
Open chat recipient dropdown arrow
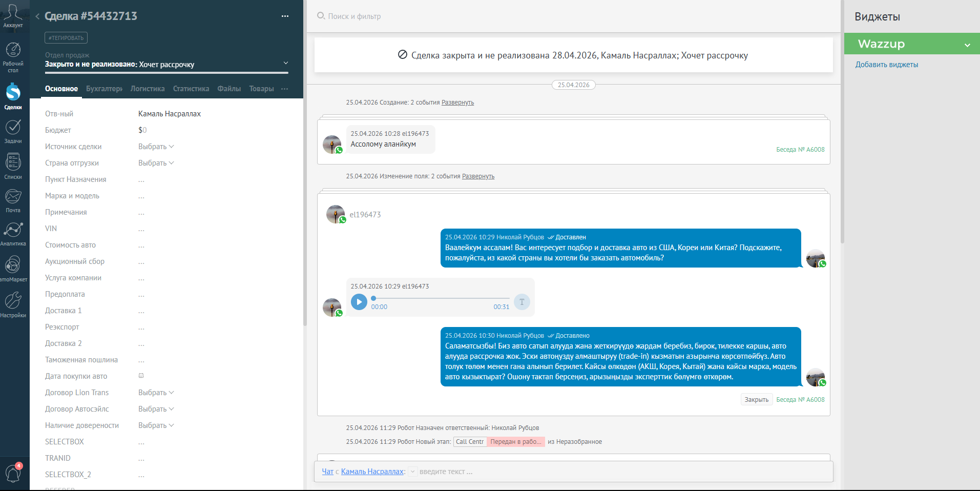click(413, 472)
